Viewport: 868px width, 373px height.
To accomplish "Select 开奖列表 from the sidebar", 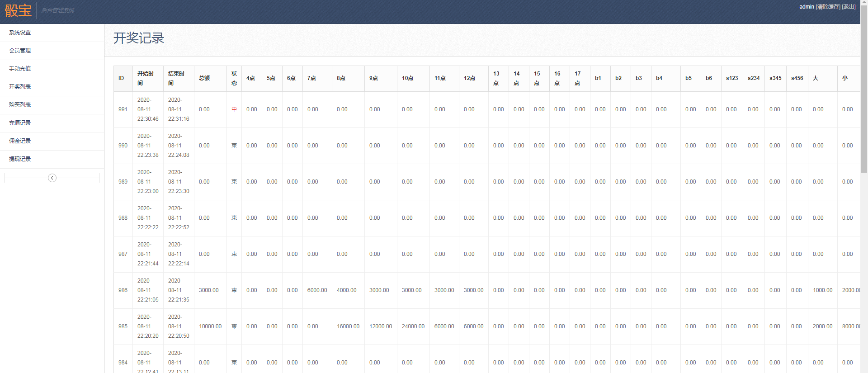I will click(20, 87).
